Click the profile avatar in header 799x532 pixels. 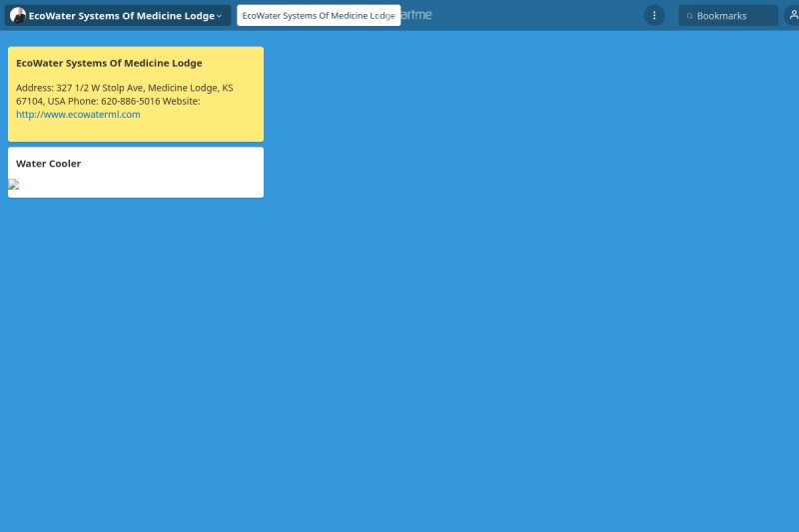(x=18, y=15)
